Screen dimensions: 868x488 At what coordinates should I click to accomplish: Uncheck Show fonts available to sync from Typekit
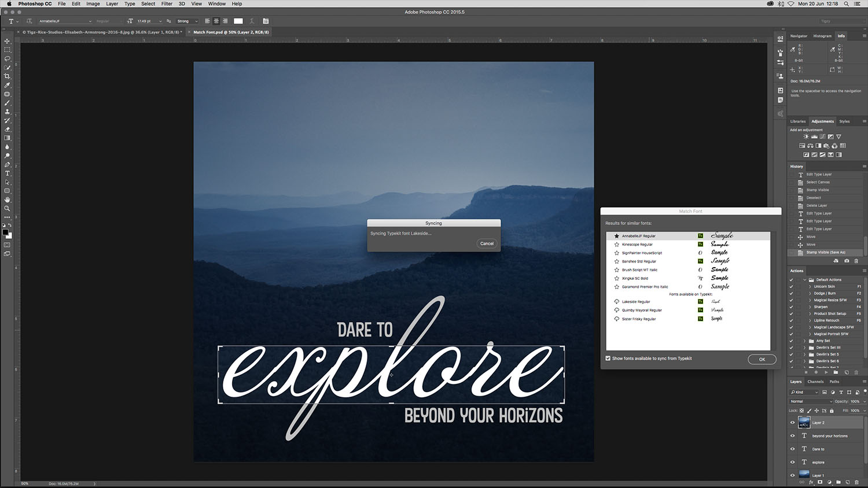pyautogui.click(x=608, y=358)
